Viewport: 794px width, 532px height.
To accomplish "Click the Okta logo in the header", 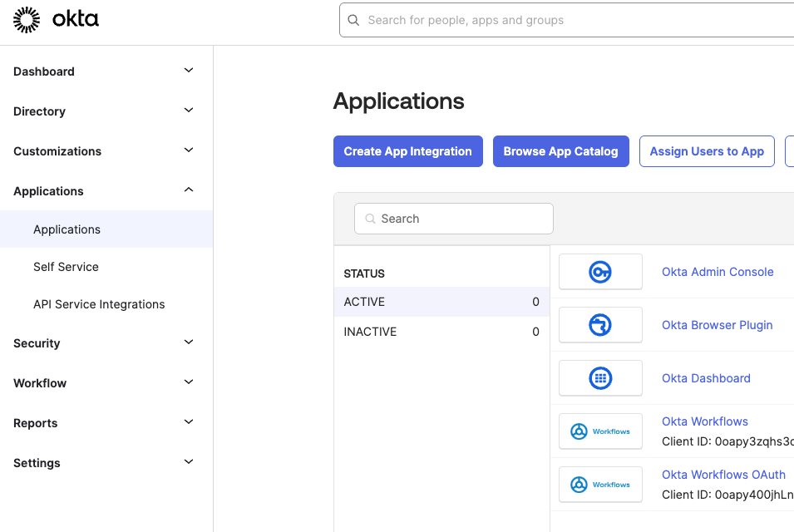I will click(56, 20).
